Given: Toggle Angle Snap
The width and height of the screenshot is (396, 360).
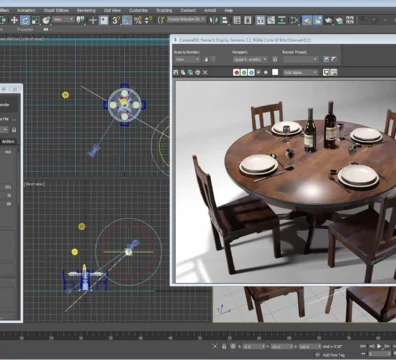Looking at the screenshot, I should pyautogui.click(x=127, y=20).
